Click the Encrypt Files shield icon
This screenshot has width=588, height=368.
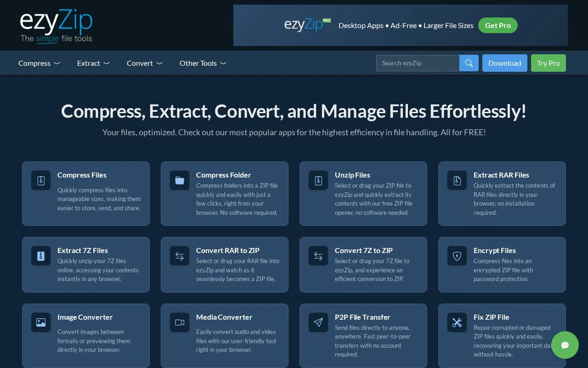[457, 256]
